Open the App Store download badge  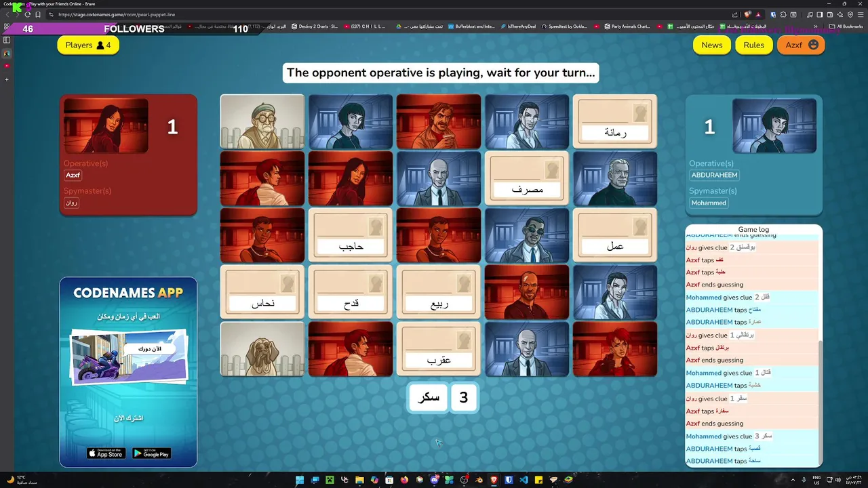pyautogui.click(x=106, y=453)
